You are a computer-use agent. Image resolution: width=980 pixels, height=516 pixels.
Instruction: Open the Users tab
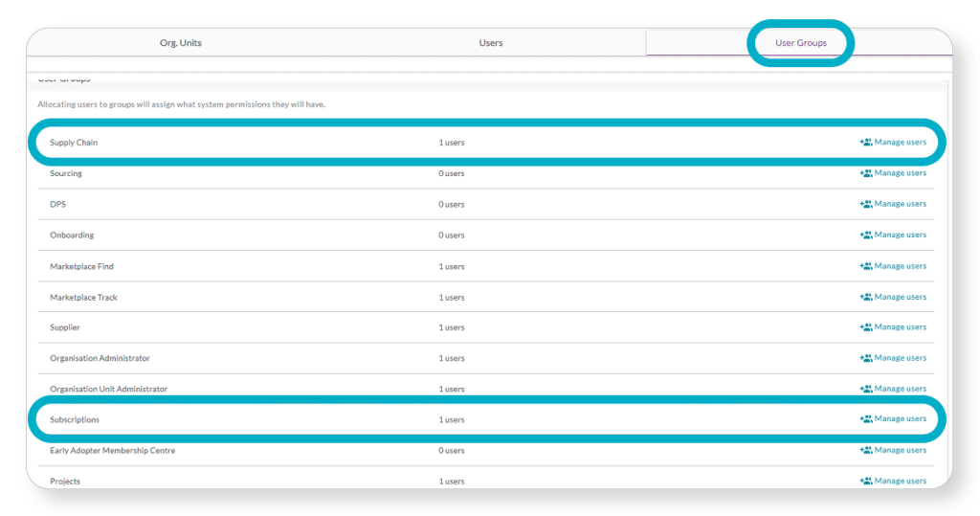point(491,42)
